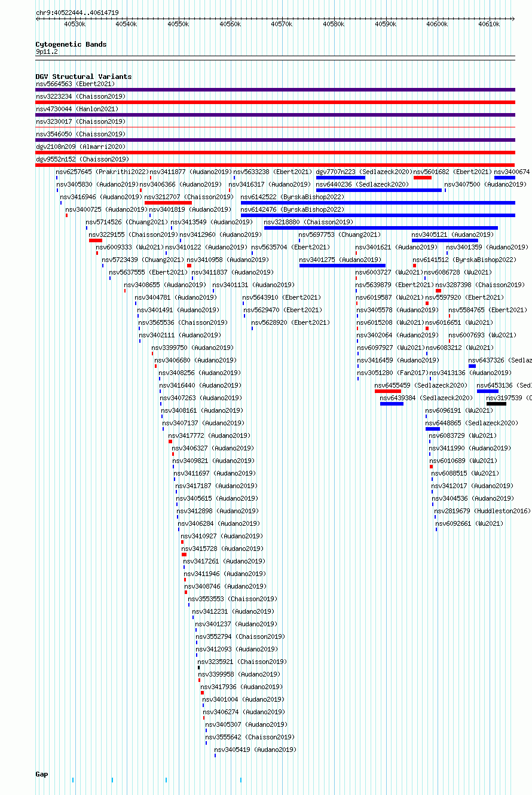Open nsv2819679 (Huddleston2016) label
This screenshot has height=795, width=532.
tap(482, 511)
